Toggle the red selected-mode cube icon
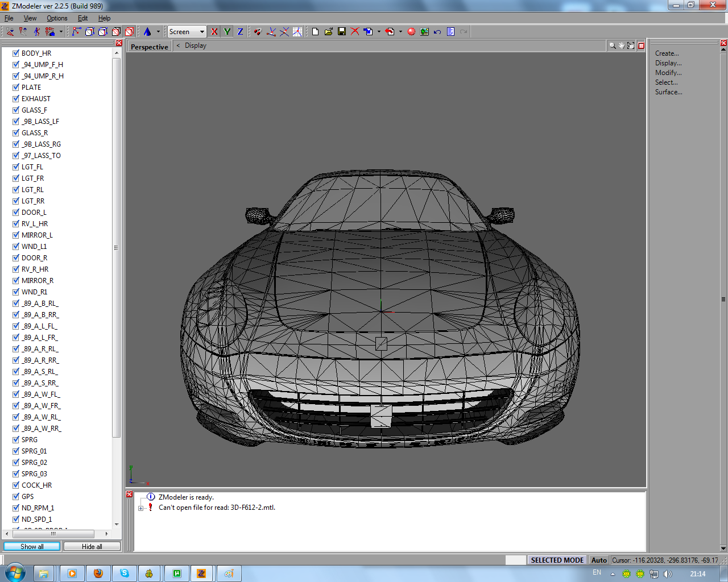Screen dimensions: 728x582 click(129, 32)
